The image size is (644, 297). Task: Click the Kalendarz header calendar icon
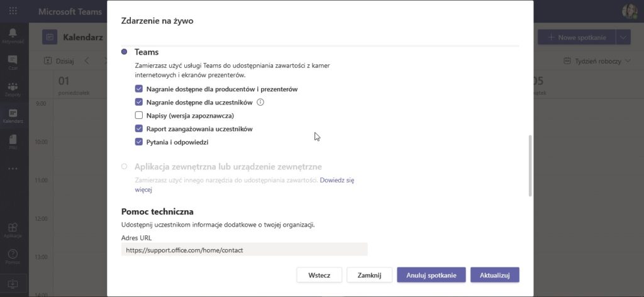50,37
